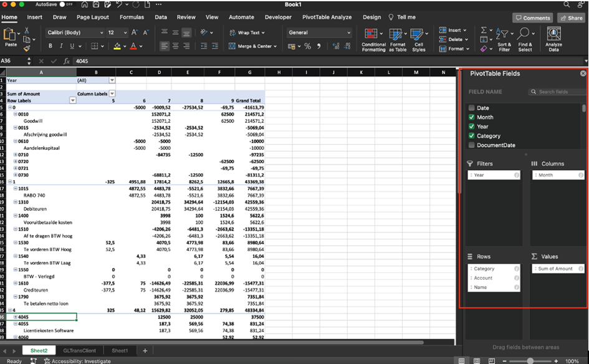Screen dimensions: 589x364
Task: Click the Comments button
Action: pos(532,18)
